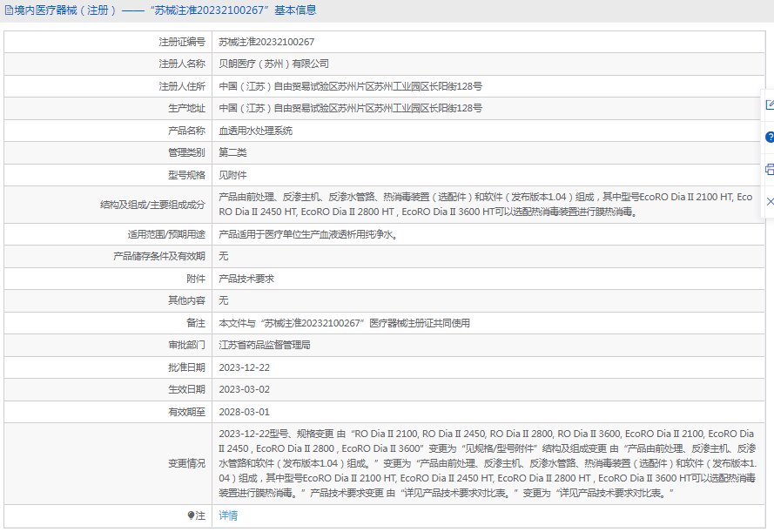The height and width of the screenshot is (532, 774).
Task: Click management category value 第二类
Action: pyautogui.click(x=232, y=152)
